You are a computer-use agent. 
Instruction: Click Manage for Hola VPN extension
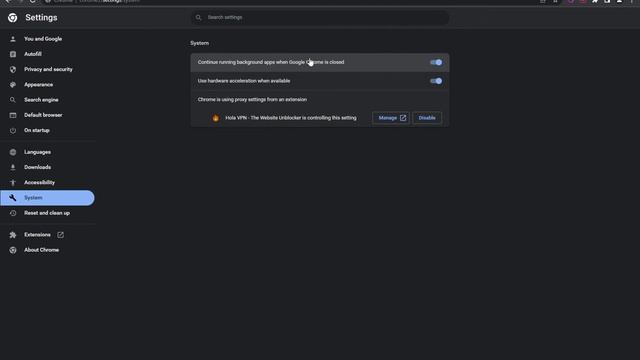pos(391,118)
